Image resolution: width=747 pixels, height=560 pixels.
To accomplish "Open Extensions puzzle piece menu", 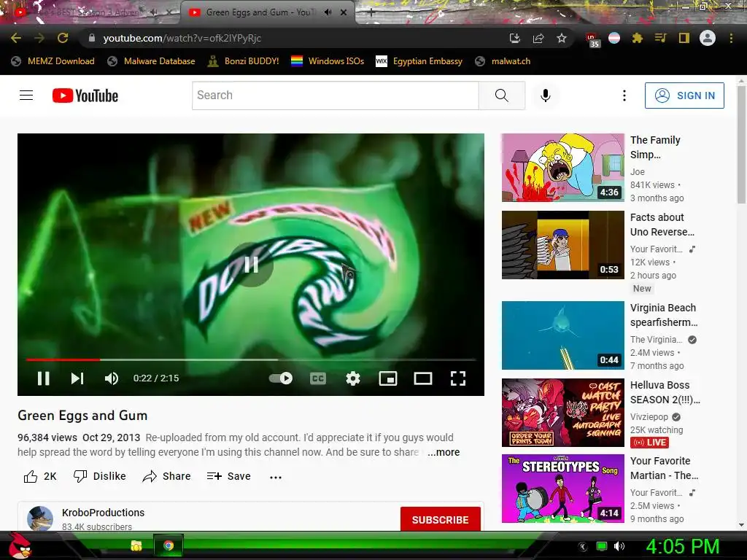I will 638,38.
